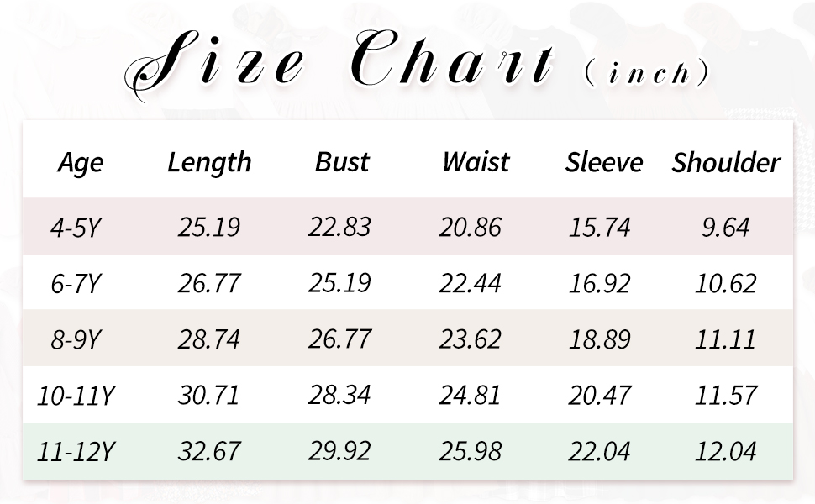The width and height of the screenshot is (815, 504).
Task: Select the 20.47 sleeve value
Action: (x=599, y=396)
